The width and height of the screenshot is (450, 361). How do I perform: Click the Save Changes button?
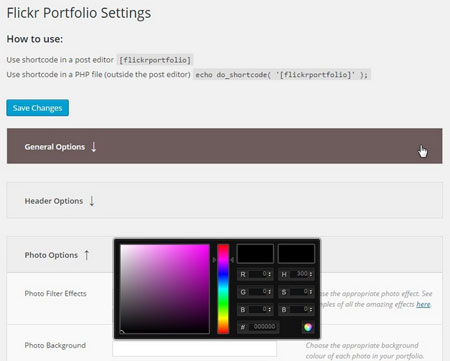pyautogui.click(x=38, y=108)
